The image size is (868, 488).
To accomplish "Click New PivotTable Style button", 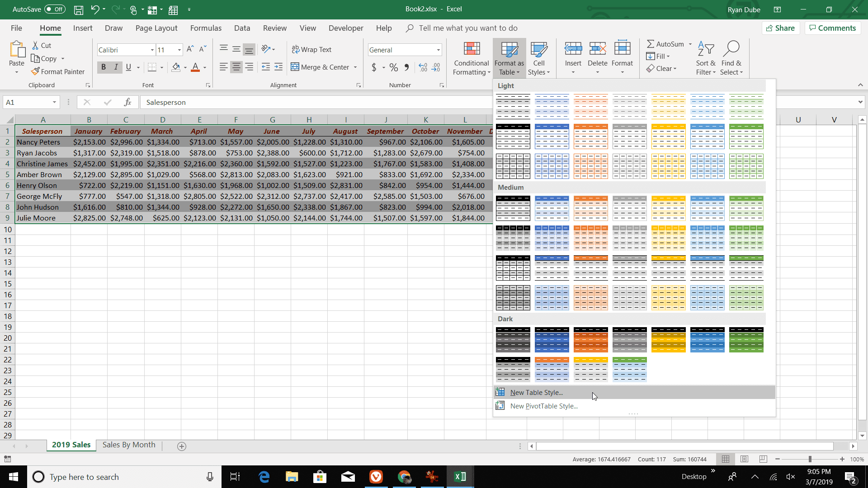I will point(544,406).
